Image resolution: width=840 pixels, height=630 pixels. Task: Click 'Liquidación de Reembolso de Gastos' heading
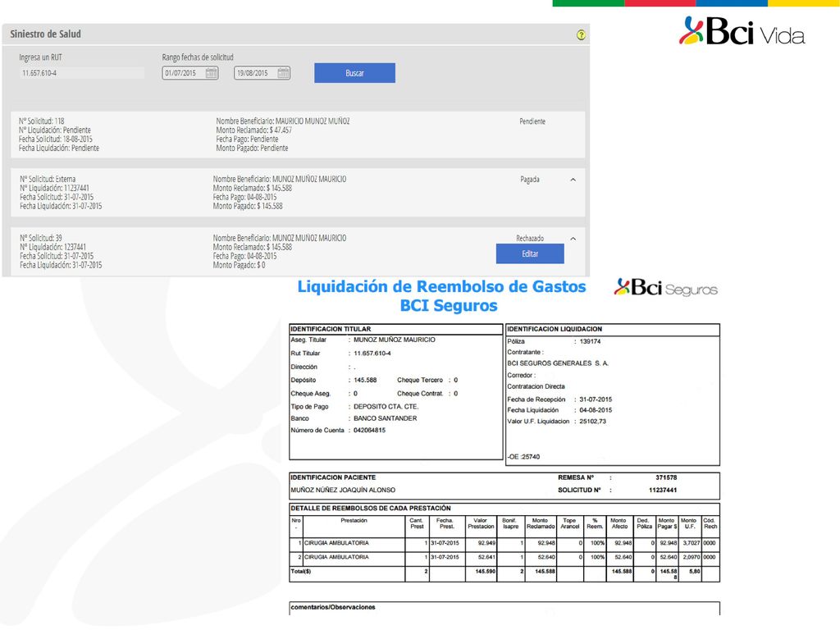click(x=441, y=286)
